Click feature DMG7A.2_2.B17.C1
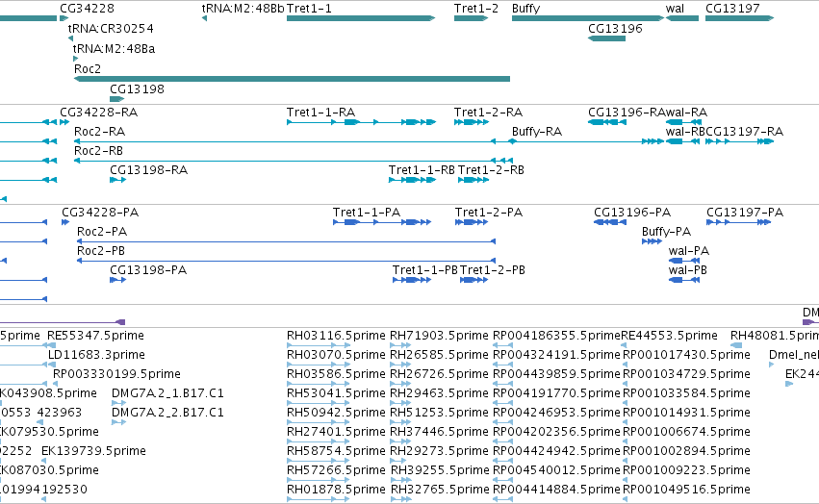819x504 pixels. point(167,412)
